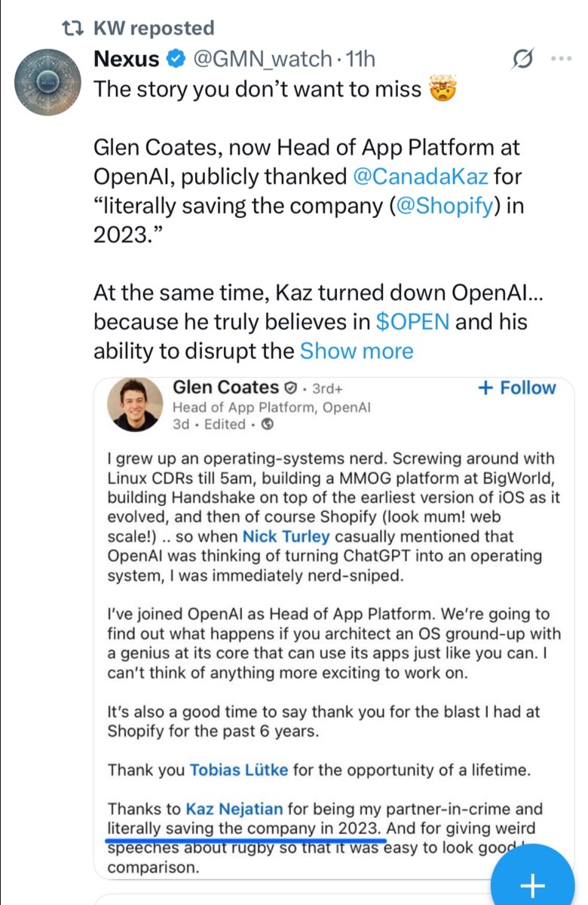This screenshot has width=588, height=905.
Task: Open the Glen Coates name heading
Action: [x=226, y=387]
